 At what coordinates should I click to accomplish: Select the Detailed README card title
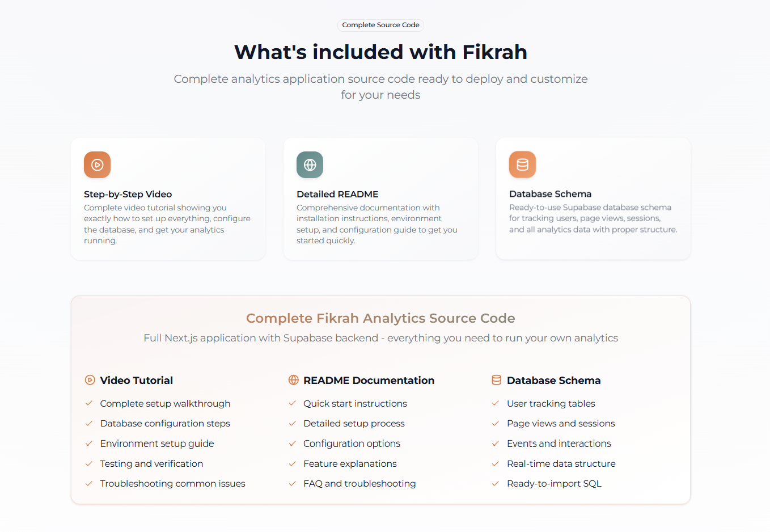[x=337, y=194]
